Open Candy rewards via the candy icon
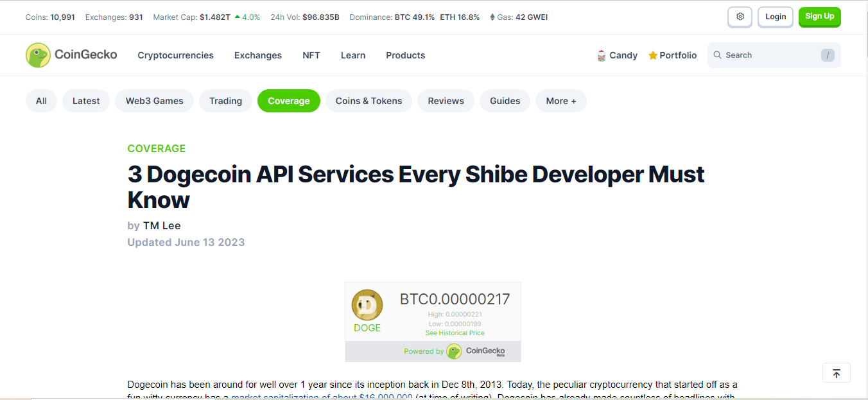 [601, 55]
